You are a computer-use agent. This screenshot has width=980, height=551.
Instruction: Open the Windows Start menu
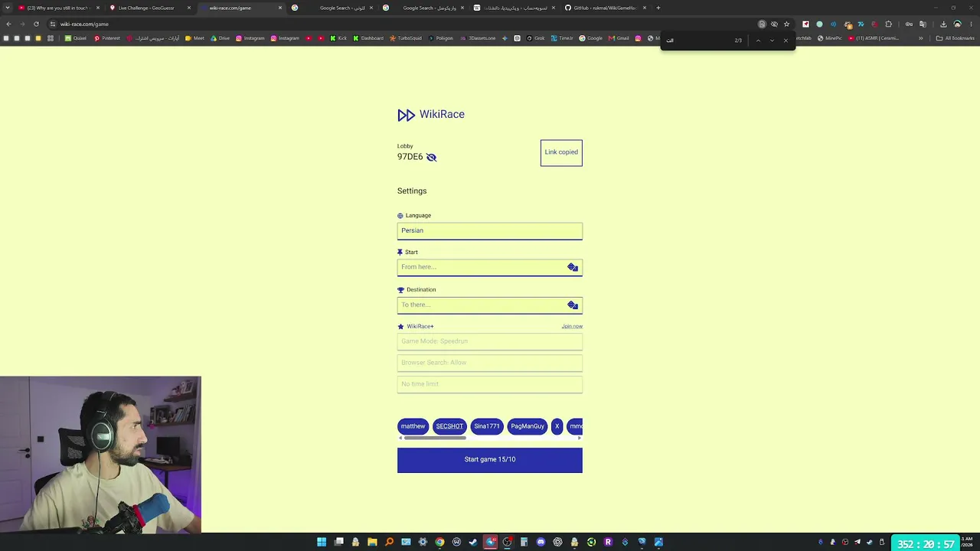click(322, 543)
